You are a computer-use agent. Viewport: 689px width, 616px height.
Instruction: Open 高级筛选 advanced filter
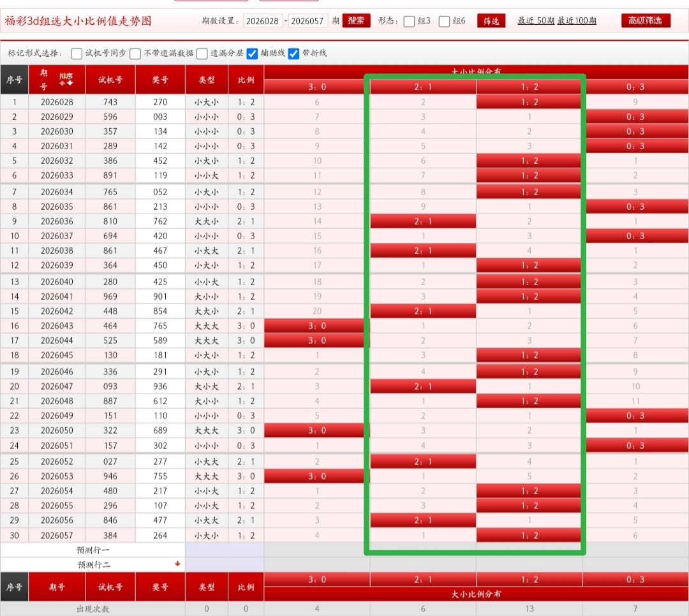point(646,20)
